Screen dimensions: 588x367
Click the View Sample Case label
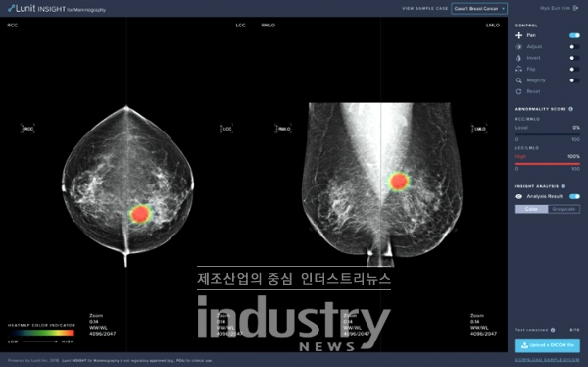click(425, 8)
